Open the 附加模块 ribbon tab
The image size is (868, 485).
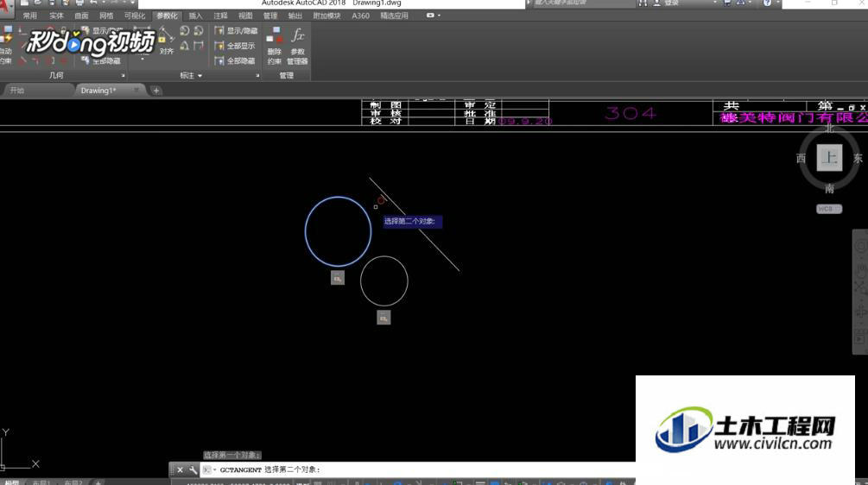point(326,16)
